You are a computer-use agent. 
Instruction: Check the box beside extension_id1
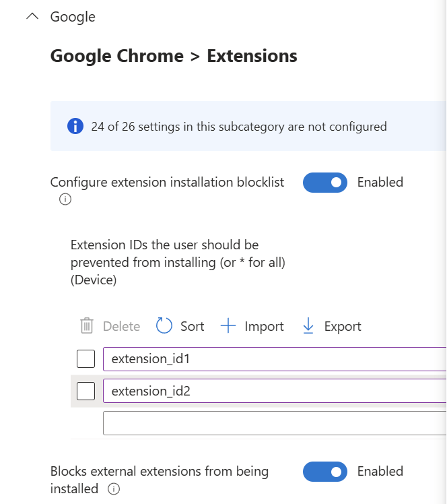[85, 359]
